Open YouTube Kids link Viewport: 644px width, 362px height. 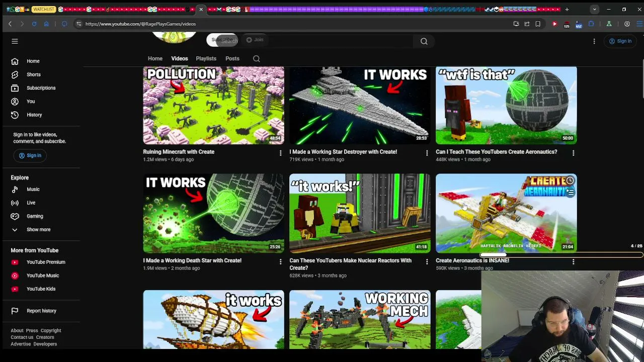tap(41, 289)
